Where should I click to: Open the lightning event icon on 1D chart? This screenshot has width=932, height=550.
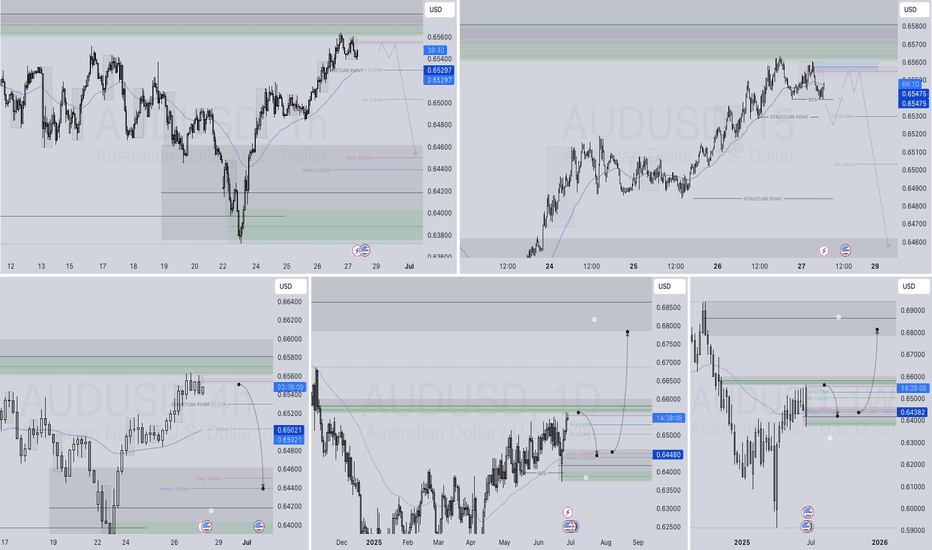(x=568, y=512)
